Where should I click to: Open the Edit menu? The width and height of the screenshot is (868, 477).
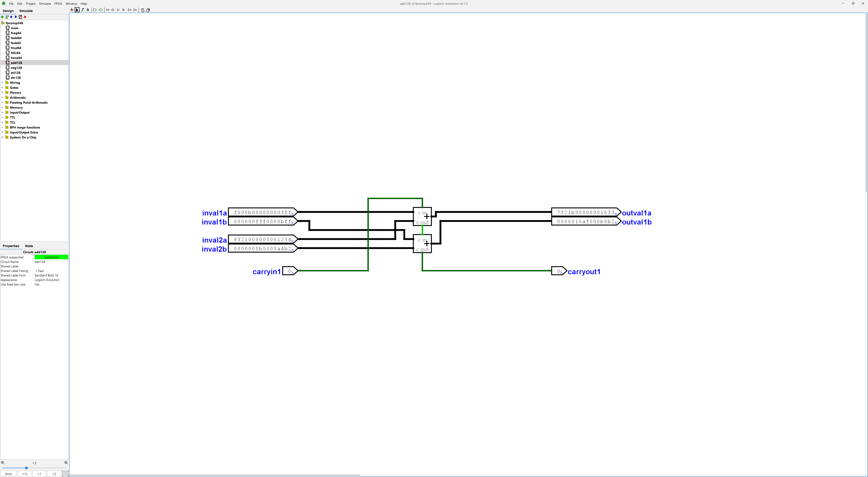(x=20, y=4)
